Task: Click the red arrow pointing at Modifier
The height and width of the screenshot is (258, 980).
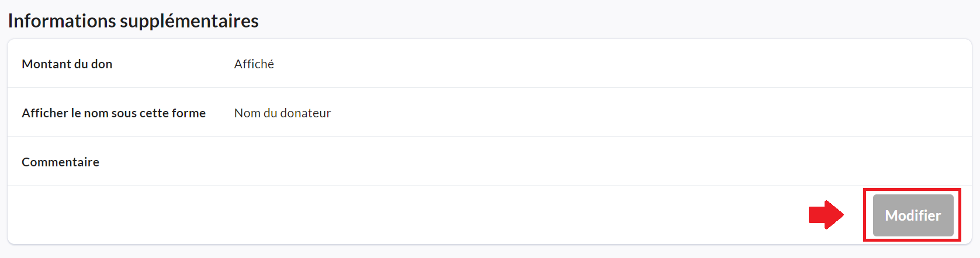Action: click(x=825, y=215)
